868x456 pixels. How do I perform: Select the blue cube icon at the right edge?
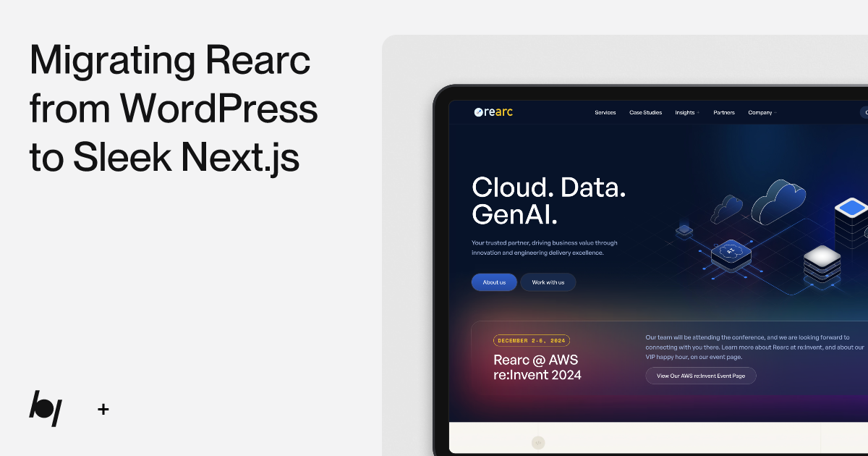(x=851, y=208)
